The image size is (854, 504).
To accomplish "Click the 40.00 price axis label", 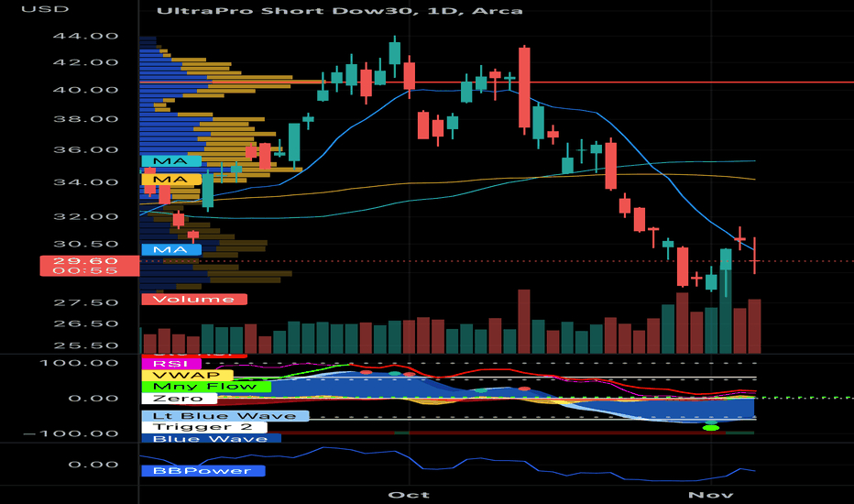I will point(85,90).
